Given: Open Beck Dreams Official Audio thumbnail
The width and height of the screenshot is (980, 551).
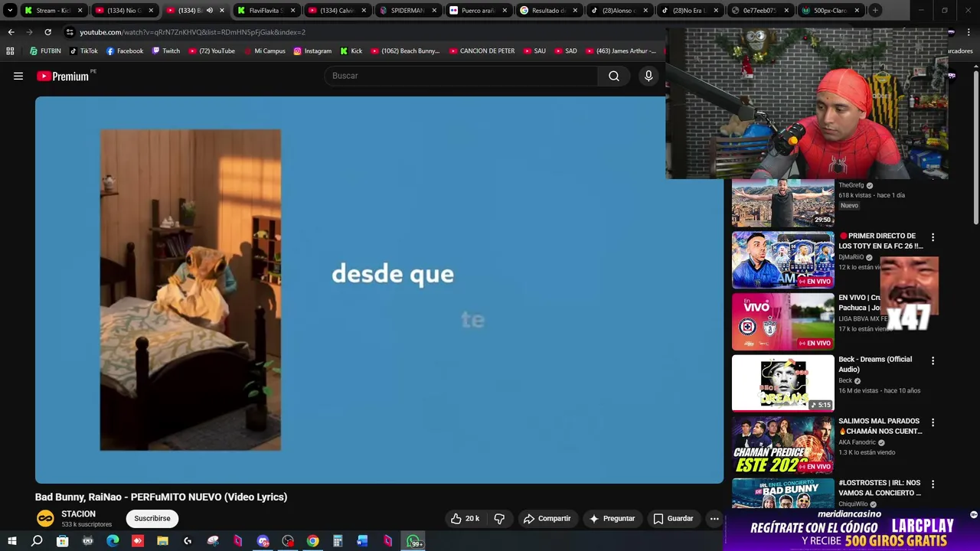Looking at the screenshot, I should (782, 383).
